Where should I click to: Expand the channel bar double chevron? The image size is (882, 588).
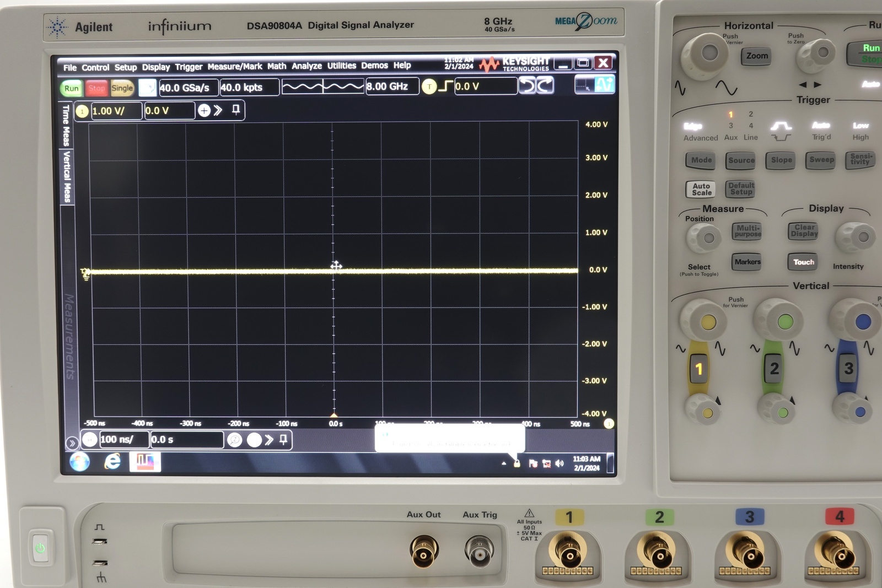pos(218,110)
